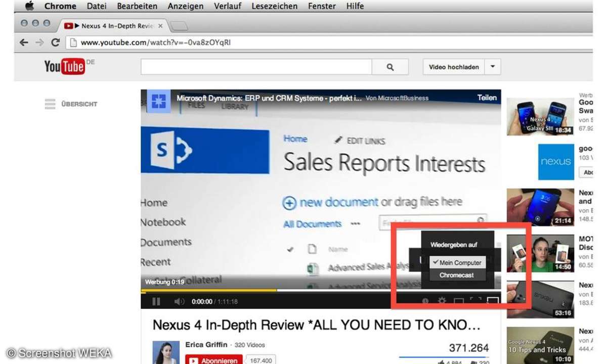This screenshot has width=607, height=364.
Task: Open the Fenster menu
Action: [x=322, y=6]
